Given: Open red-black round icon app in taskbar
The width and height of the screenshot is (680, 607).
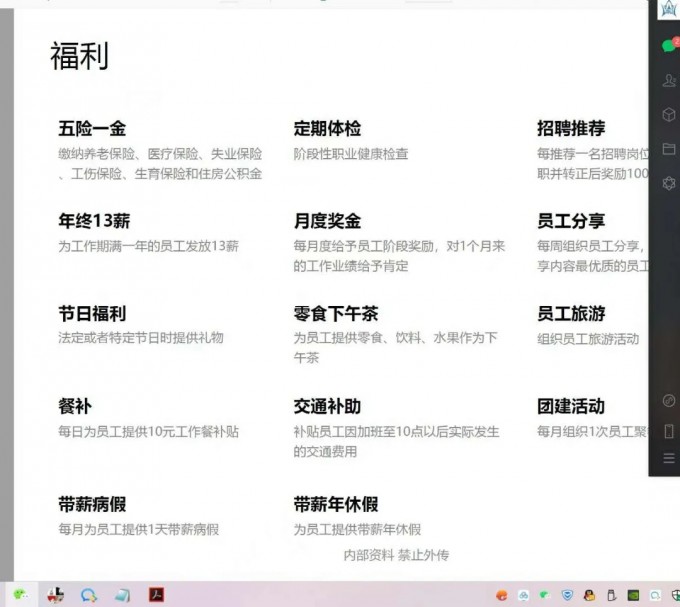Looking at the screenshot, I should point(55,595).
